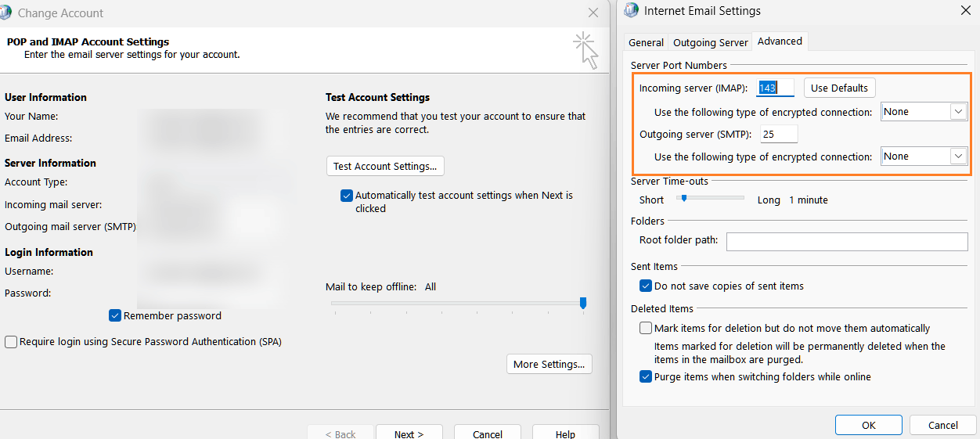Toggle the Remember password checkbox
The height and width of the screenshot is (439, 980).
(x=115, y=316)
